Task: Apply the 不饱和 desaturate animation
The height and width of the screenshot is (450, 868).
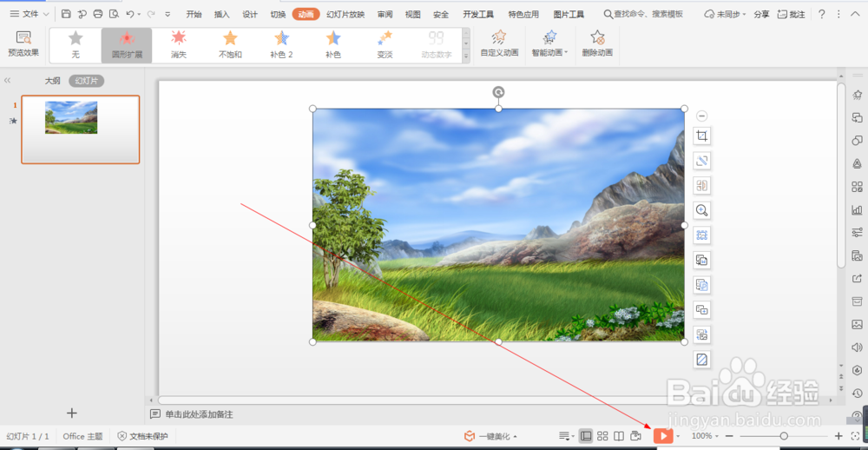Action: 230,45
